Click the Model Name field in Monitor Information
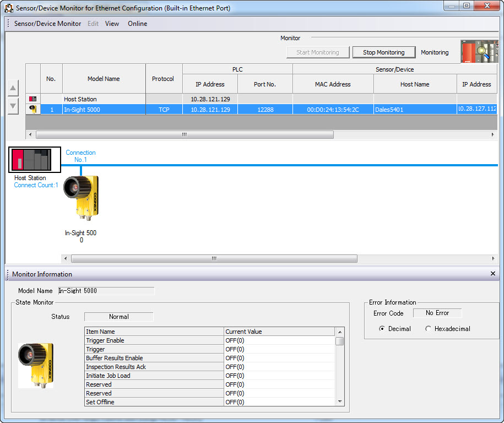 (106, 291)
